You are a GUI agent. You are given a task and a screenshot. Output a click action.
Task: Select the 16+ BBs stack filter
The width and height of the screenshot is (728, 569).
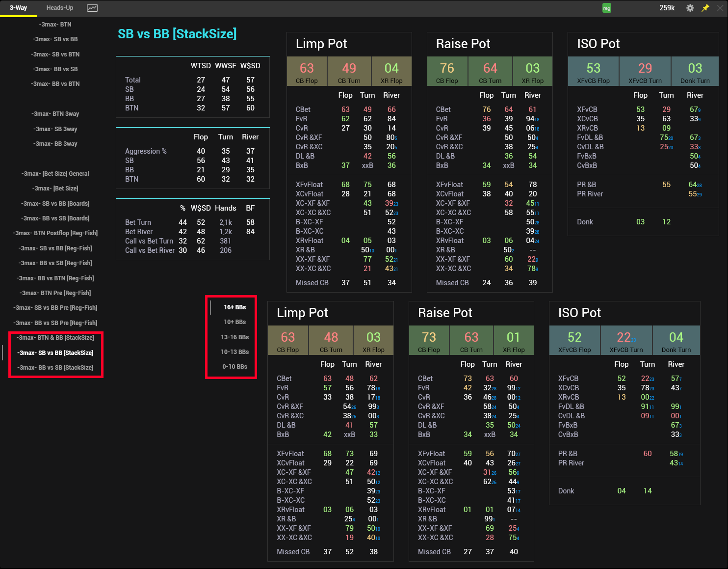(x=234, y=307)
